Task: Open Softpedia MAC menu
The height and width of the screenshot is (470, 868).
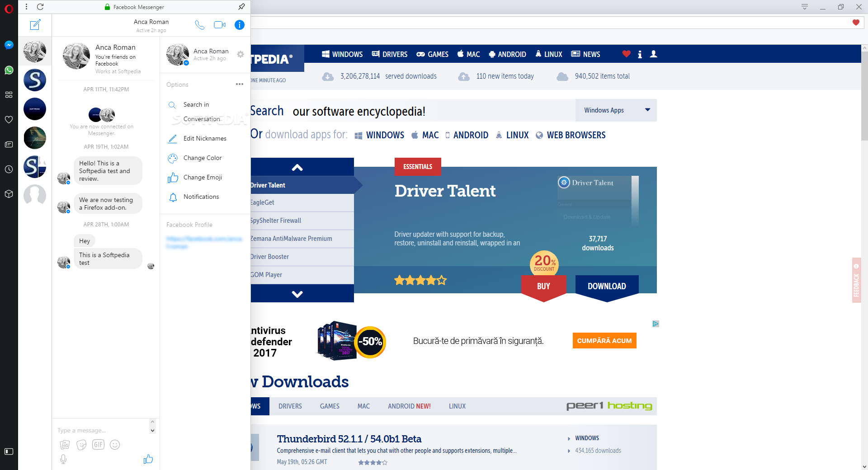Action: (469, 54)
